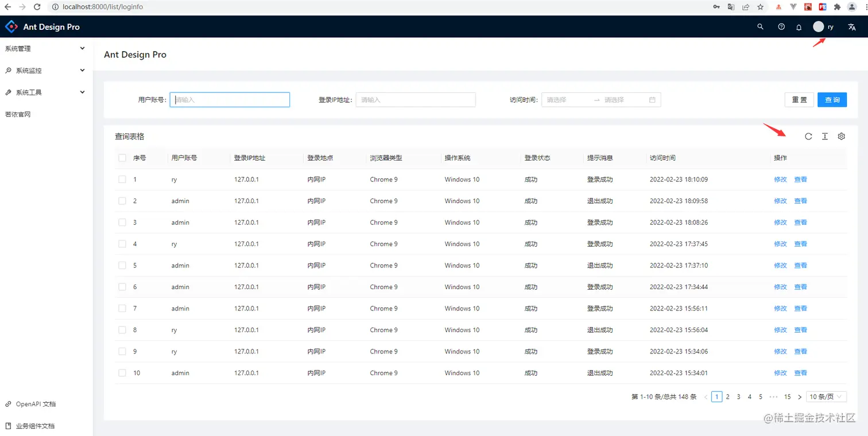Open the help question-mark icon
Viewport: 868px width, 436px height.
pos(781,27)
